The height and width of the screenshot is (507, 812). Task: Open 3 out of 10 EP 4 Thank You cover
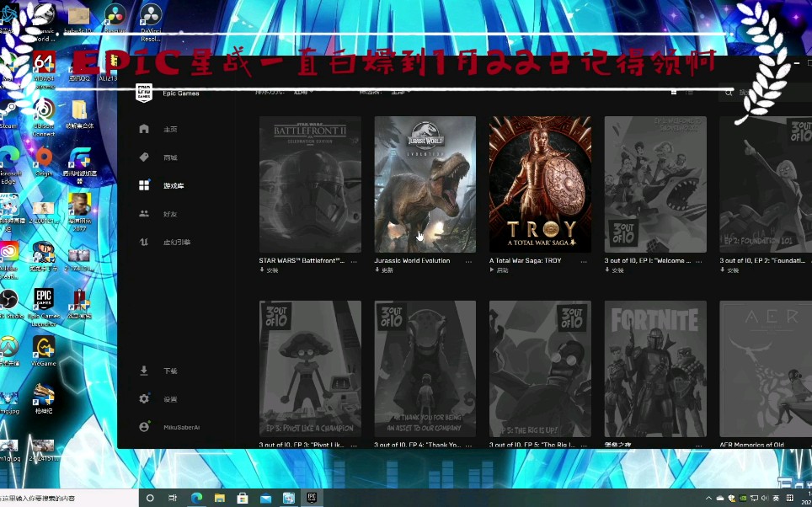click(425, 369)
